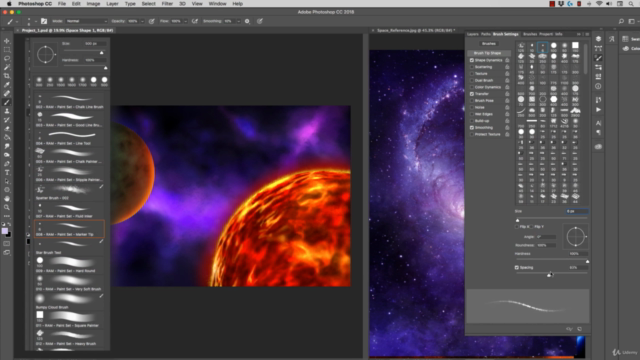This screenshot has height=360, width=640.
Task: Create new brush icon in Brush Settings
Action: [580, 329]
